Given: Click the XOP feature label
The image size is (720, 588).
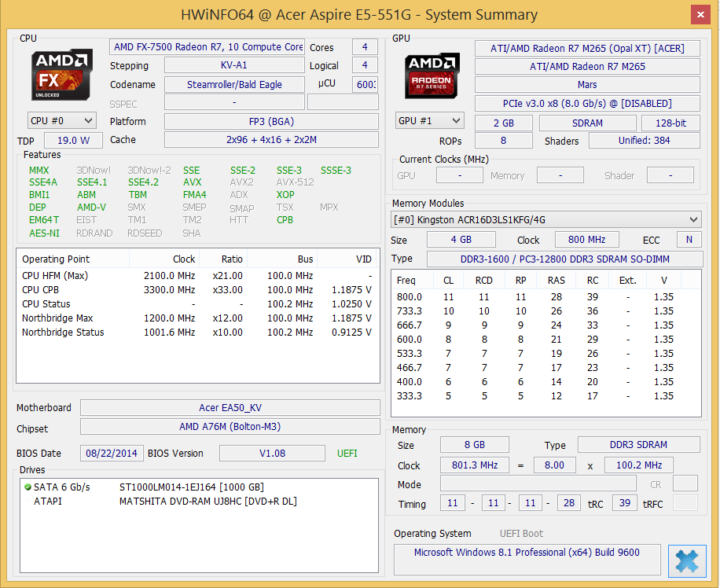Looking at the screenshot, I should 285,195.
